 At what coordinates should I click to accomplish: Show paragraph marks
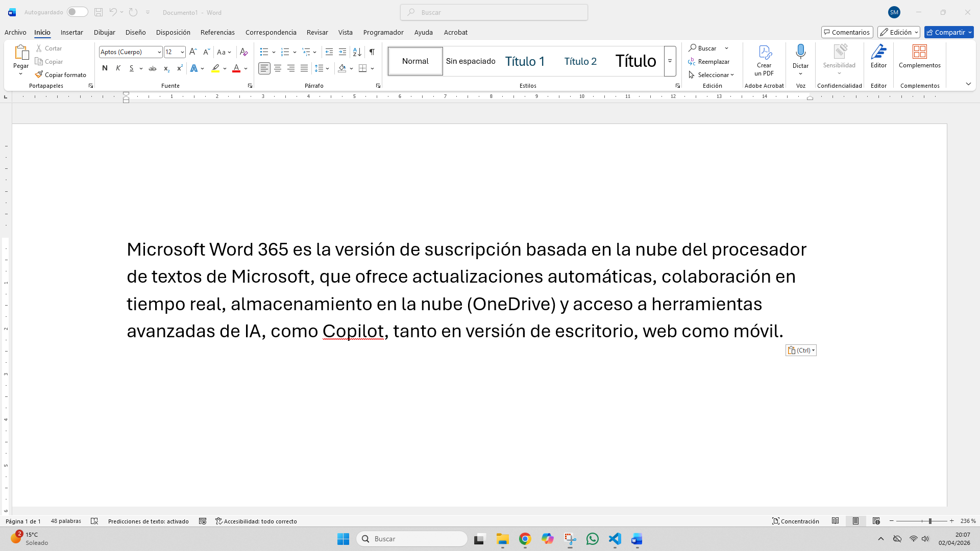372,52
